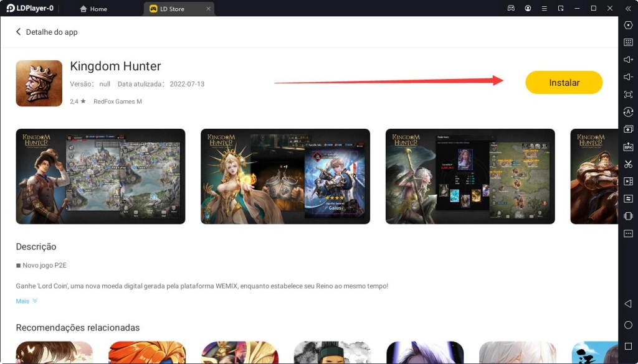Select the screenshot capture tool
The height and width of the screenshot is (364, 638).
click(x=628, y=164)
